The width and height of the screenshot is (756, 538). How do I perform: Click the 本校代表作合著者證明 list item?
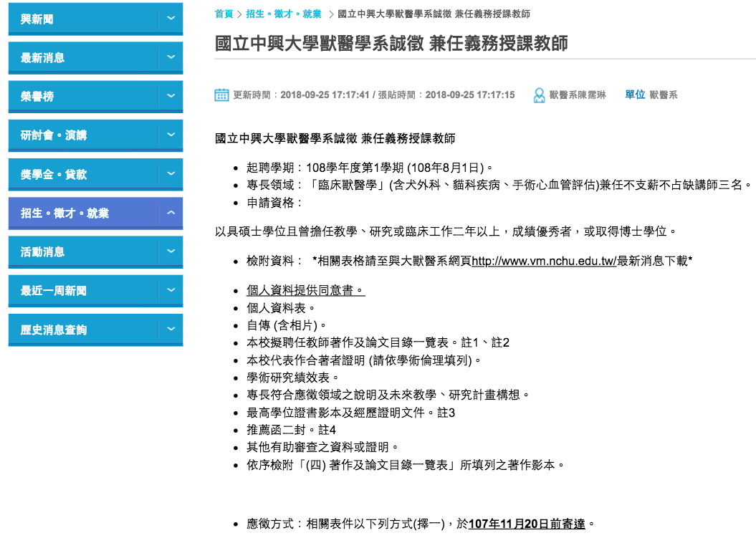tap(363, 360)
